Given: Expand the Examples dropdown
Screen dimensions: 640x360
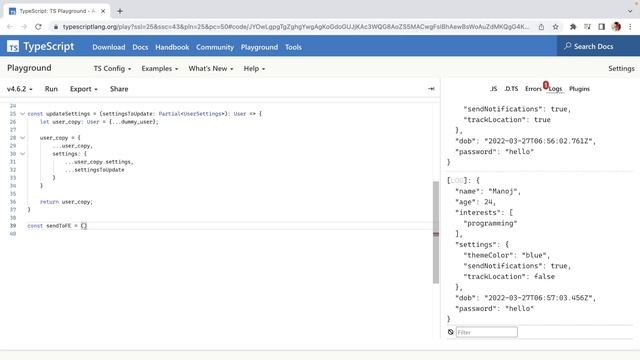Looking at the screenshot, I should point(160,69).
